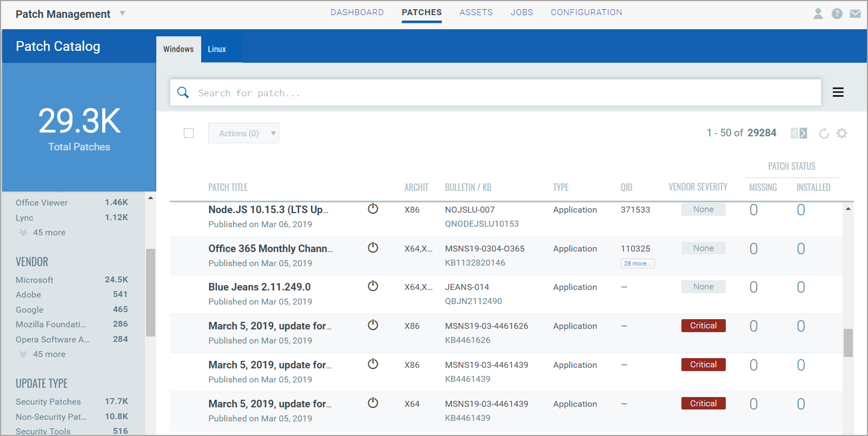Open the hamburger menu beside search bar
This screenshot has width=868, height=436.
click(x=838, y=93)
